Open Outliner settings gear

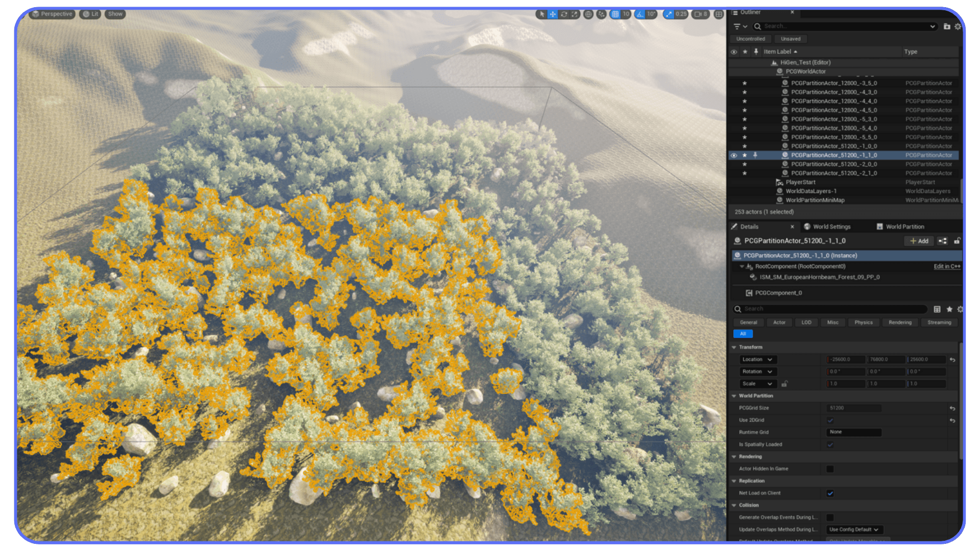958,27
